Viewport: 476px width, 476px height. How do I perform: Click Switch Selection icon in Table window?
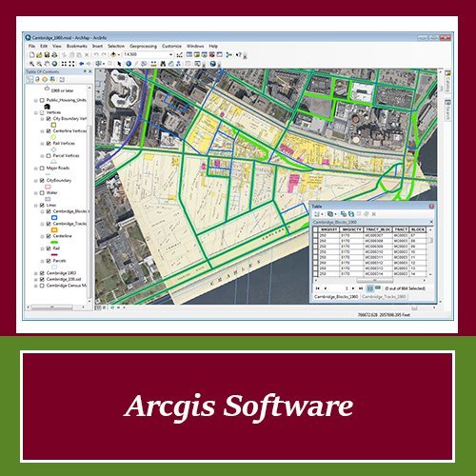pos(351,214)
